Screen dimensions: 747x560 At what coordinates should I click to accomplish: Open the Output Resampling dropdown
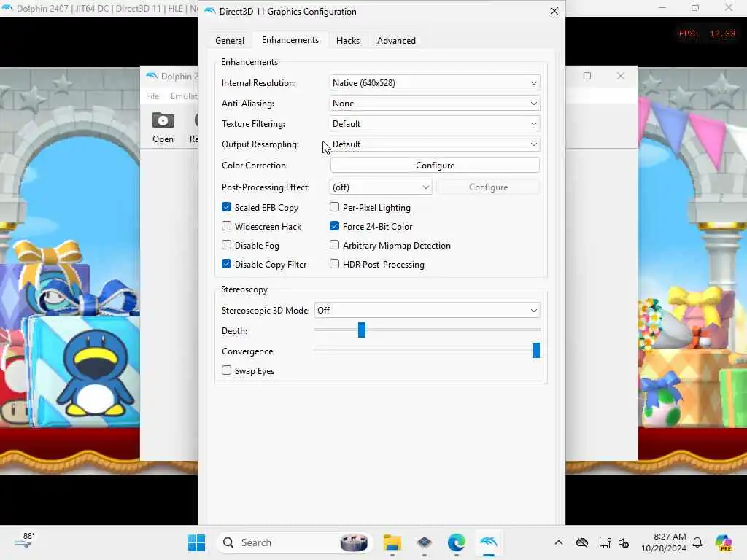[435, 144]
